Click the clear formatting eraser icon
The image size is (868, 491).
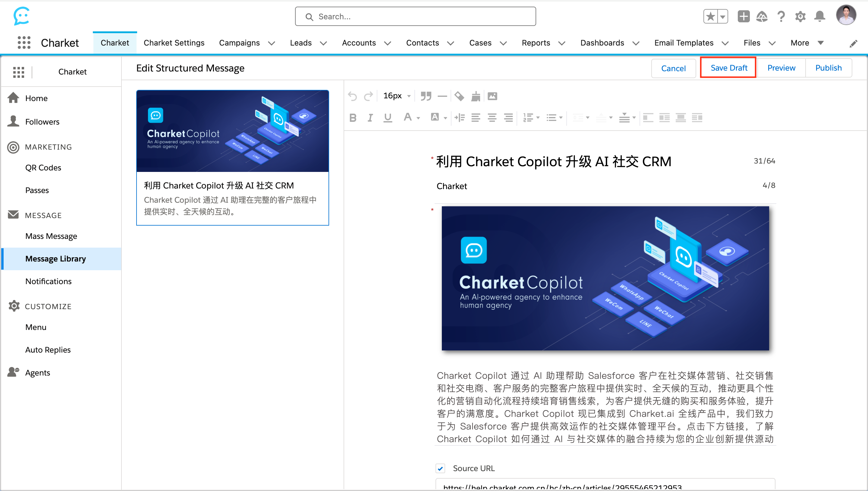pos(459,96)
